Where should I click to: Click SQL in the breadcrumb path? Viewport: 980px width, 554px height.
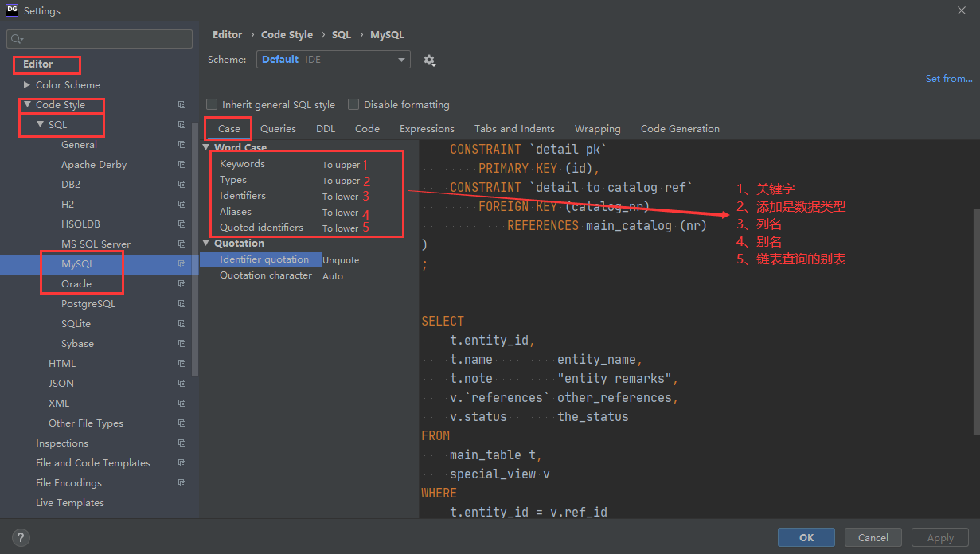341,35
